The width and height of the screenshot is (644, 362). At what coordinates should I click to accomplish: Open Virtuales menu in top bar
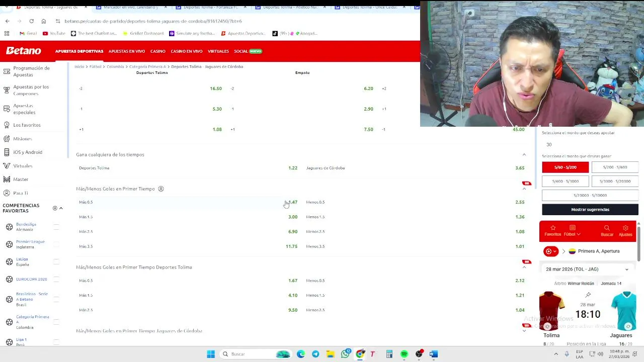click(218, 51)
